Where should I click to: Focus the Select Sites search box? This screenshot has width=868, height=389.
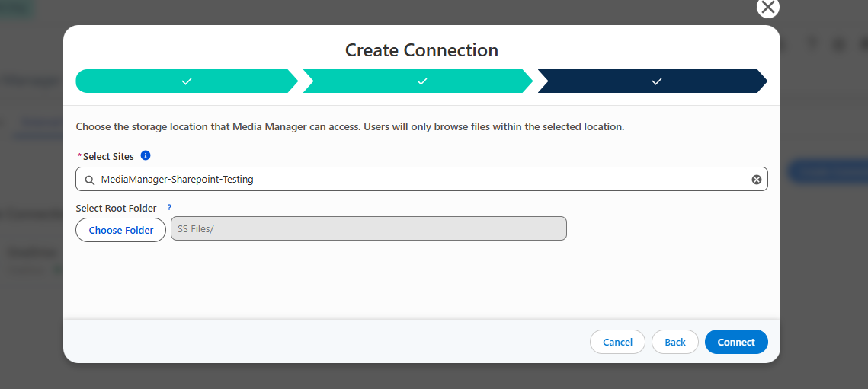[x=422, y=180]
